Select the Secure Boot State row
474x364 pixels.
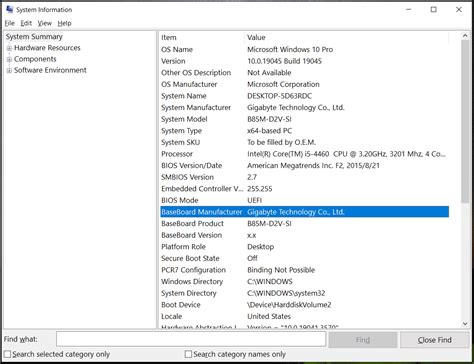point(304,258)
